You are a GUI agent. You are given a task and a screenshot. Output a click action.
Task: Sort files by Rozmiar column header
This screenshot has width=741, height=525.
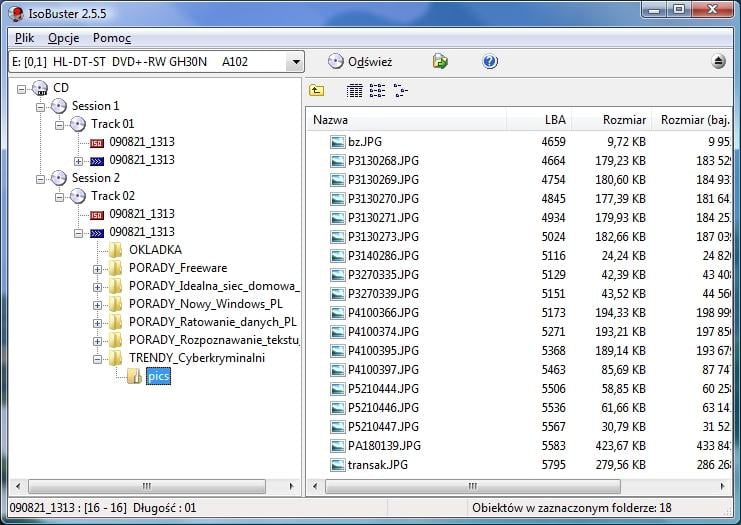coord(611,120)
